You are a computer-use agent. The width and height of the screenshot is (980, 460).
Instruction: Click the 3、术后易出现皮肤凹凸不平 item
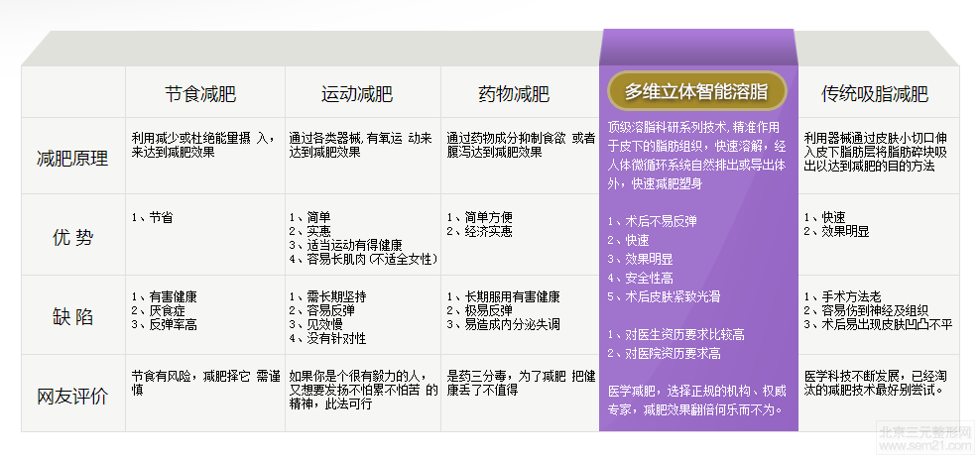(x=878, y=324)
